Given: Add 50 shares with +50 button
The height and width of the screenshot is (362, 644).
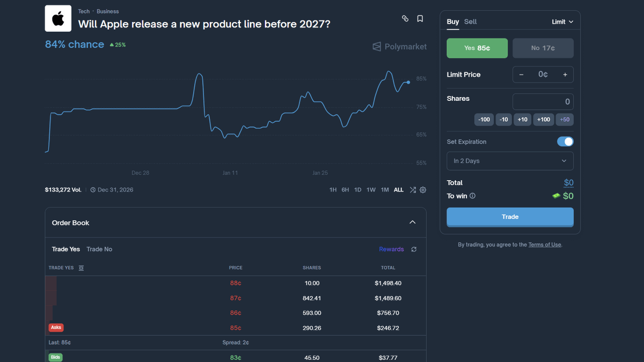Looking at the screenshot, I should 565,120.
